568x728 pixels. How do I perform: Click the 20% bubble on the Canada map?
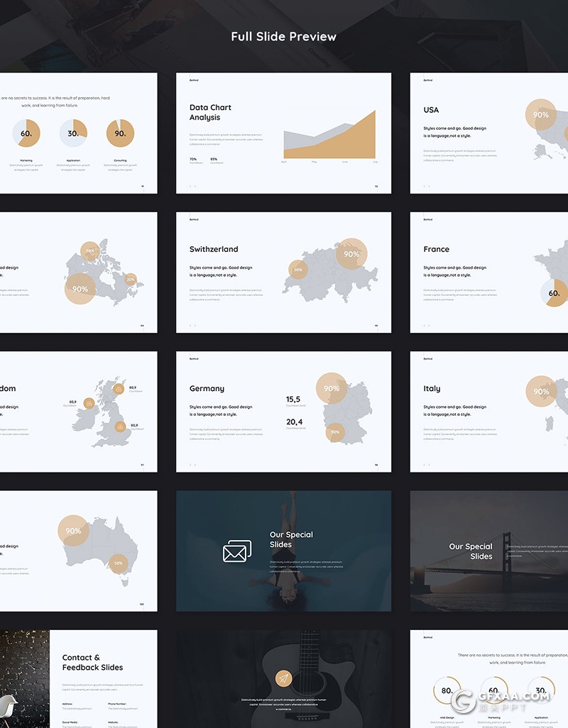130,280
